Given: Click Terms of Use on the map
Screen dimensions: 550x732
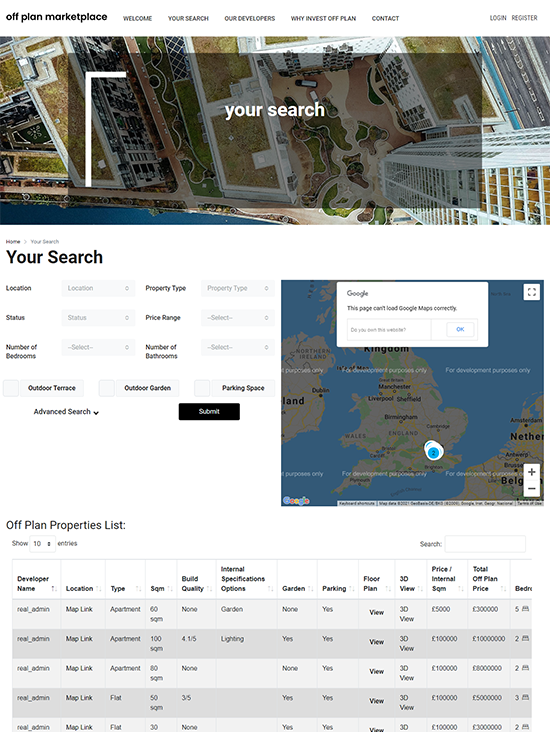Looking at the screenshot, I should pyautogui.click(x=530, y=503).
